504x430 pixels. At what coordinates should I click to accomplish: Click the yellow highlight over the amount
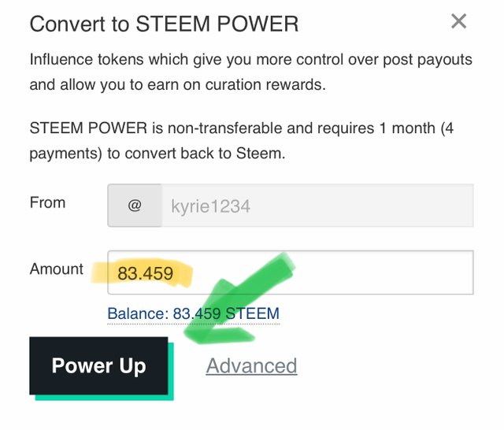pyautogui.click(x=142, y=273)
